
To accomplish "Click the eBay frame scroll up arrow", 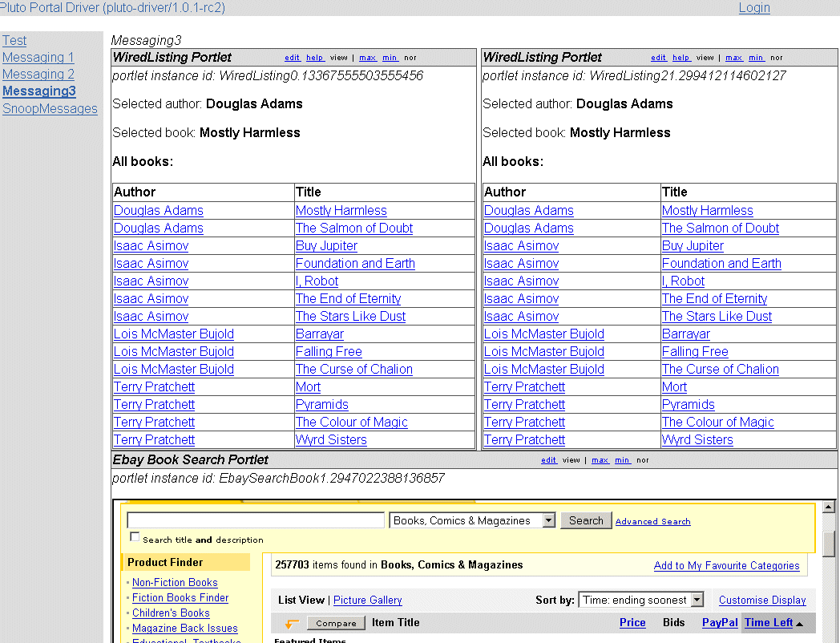I will click(829, 507).
